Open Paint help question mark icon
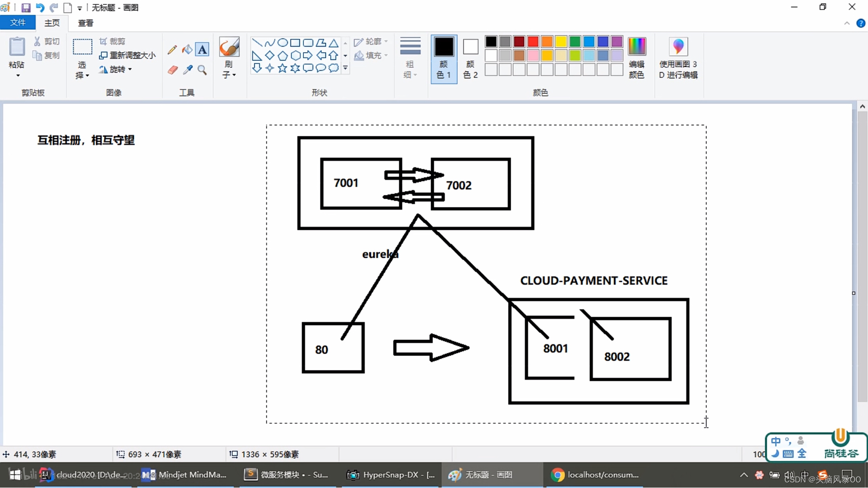The image size is (868, 488). point(861,23)
